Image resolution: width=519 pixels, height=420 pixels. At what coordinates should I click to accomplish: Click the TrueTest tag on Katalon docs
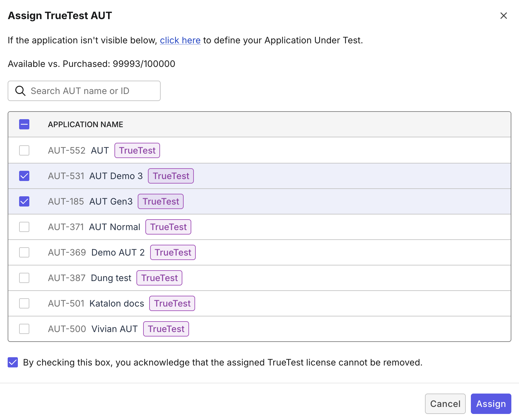172,303
